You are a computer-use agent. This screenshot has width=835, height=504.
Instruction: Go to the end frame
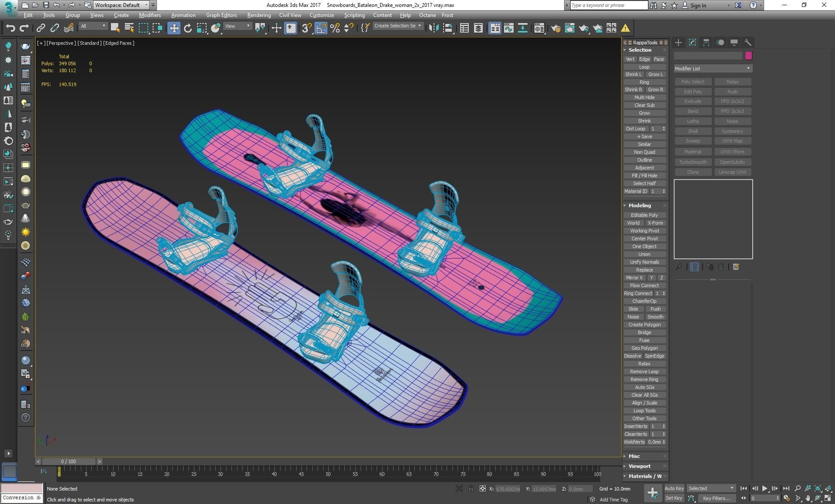(x=786, y=488)
